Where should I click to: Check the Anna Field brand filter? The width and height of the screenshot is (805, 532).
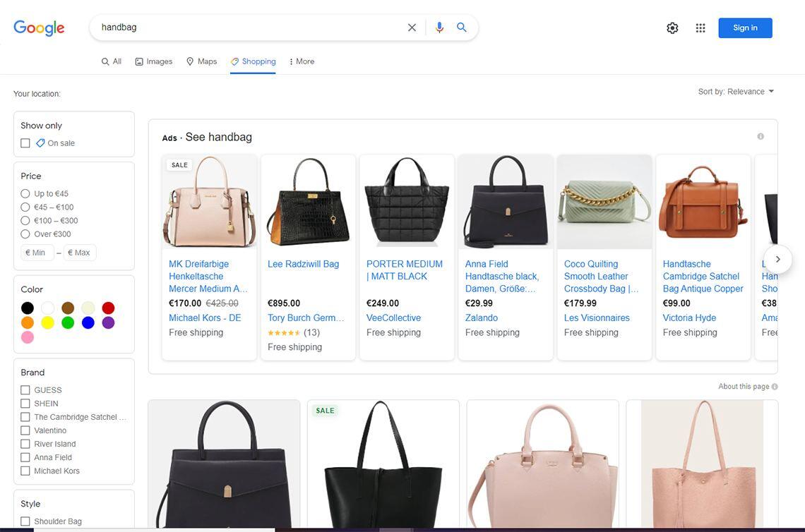click(25, 457)
